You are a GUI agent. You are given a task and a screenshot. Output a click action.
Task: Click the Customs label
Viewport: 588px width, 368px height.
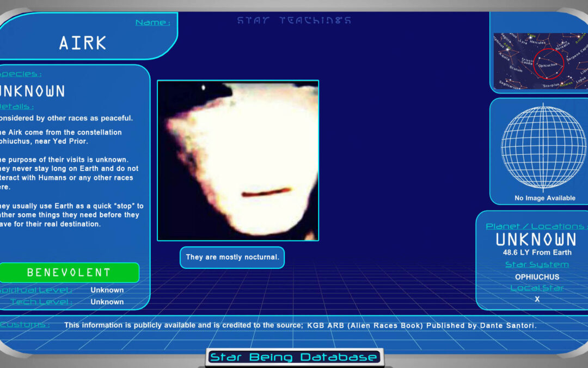point(24,325)
